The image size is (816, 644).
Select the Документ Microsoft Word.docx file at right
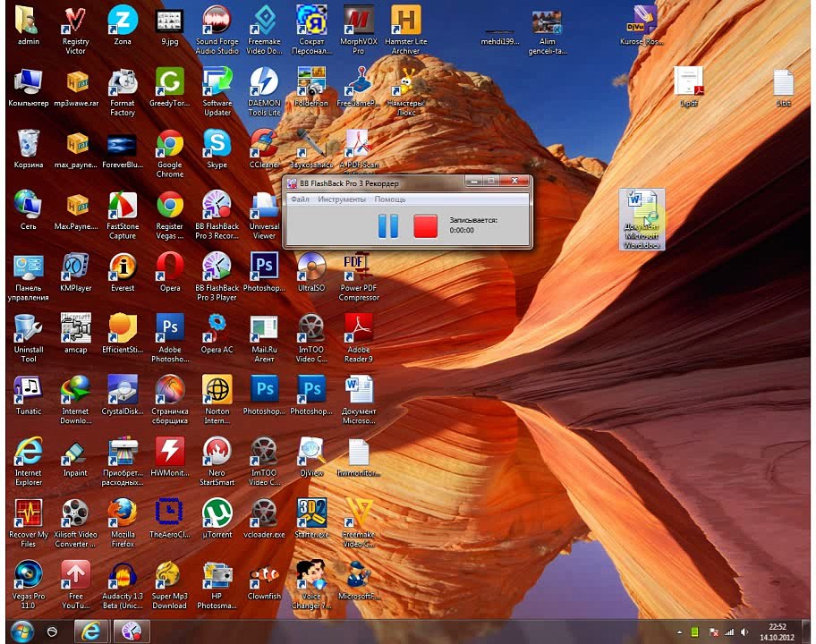click(x=642, y=219)
